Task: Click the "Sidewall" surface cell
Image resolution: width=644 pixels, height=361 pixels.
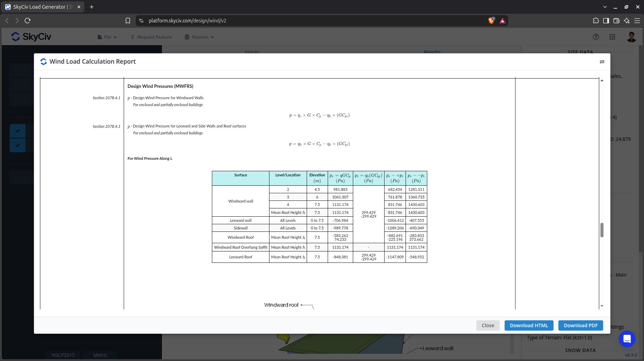Action: (241, 228)
